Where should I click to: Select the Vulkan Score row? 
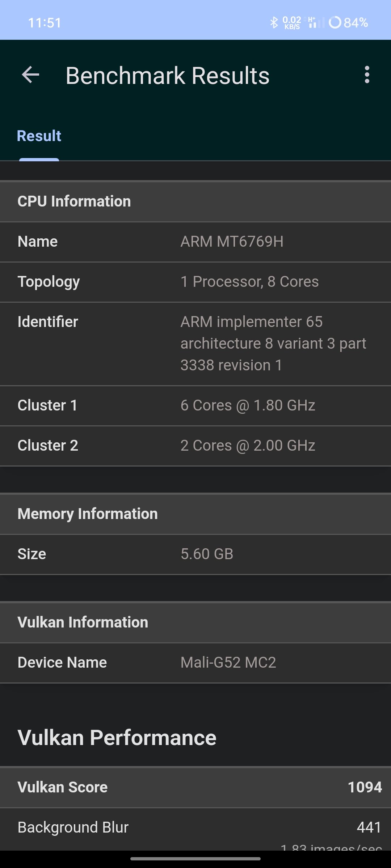point(195,787)
